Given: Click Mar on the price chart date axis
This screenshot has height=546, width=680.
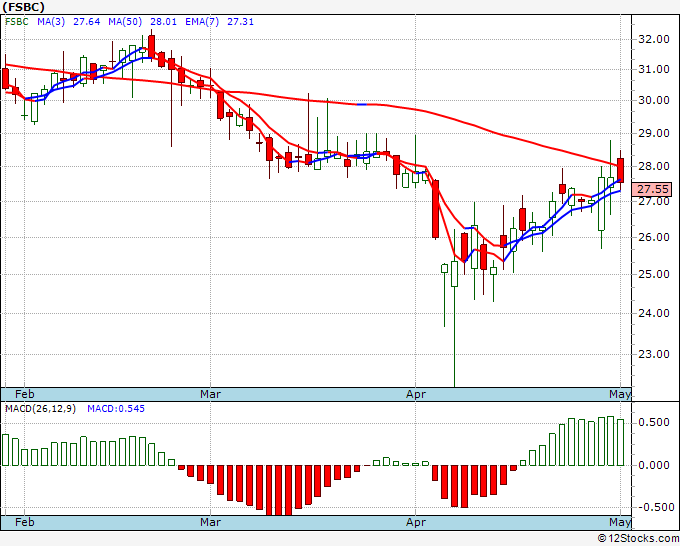Looking at the screenshot, I should [x=210, y=394].
